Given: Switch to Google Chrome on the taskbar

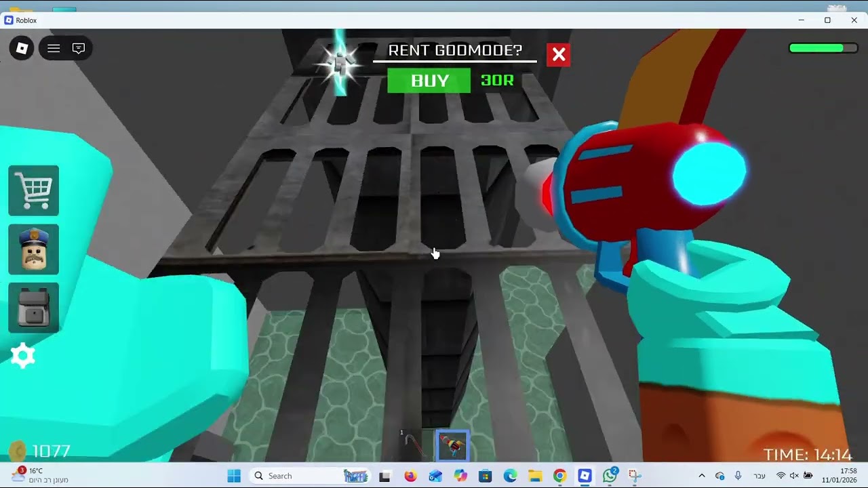Looking at the screenshot, I should (559, 476).
